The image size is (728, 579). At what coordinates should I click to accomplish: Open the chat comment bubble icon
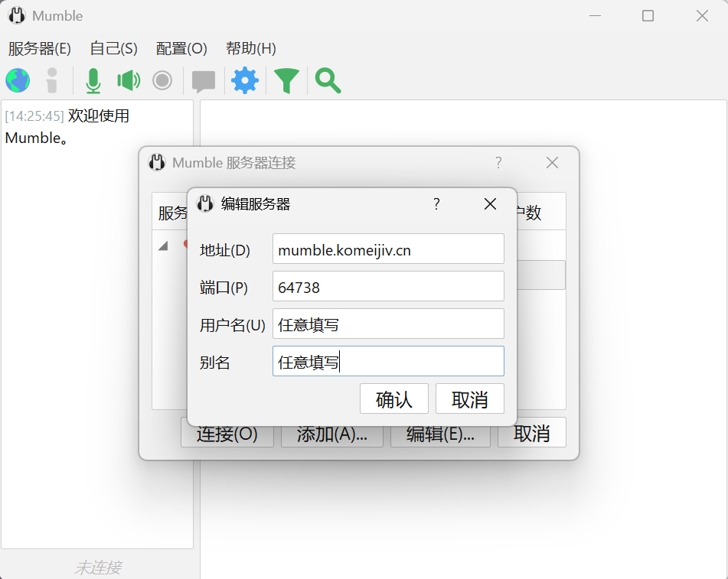pyautogui.click(x=204, y=81)
